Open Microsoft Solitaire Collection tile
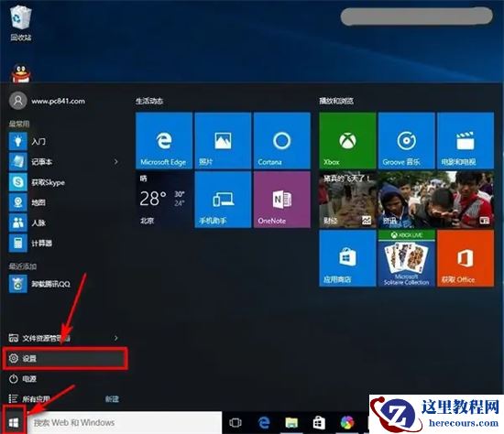This screenshot has height=434, width=504. (x=406, y=258)
